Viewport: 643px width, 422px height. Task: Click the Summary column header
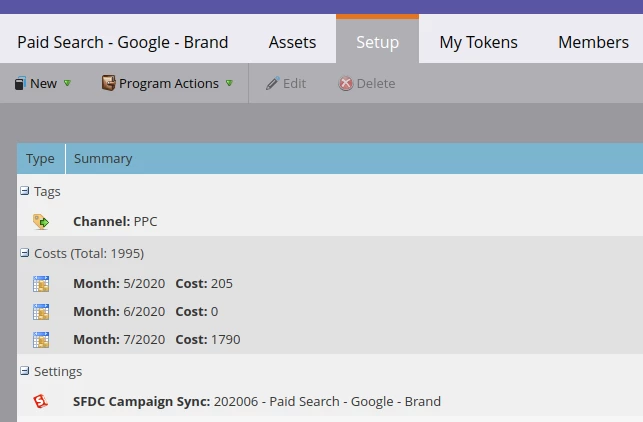coord(103,159)
